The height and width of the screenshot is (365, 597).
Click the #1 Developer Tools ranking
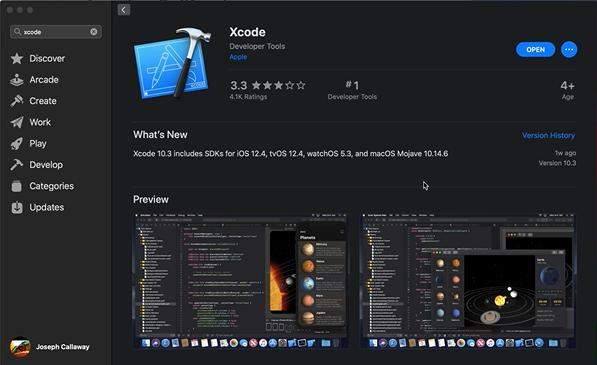[x=352, y=90]
